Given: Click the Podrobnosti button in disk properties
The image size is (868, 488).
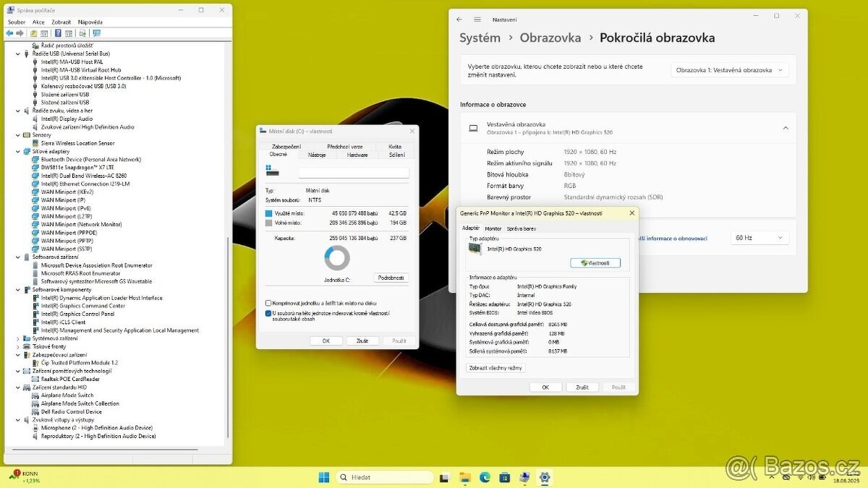Looking at the screenshot, I should (x=391, y=277).
